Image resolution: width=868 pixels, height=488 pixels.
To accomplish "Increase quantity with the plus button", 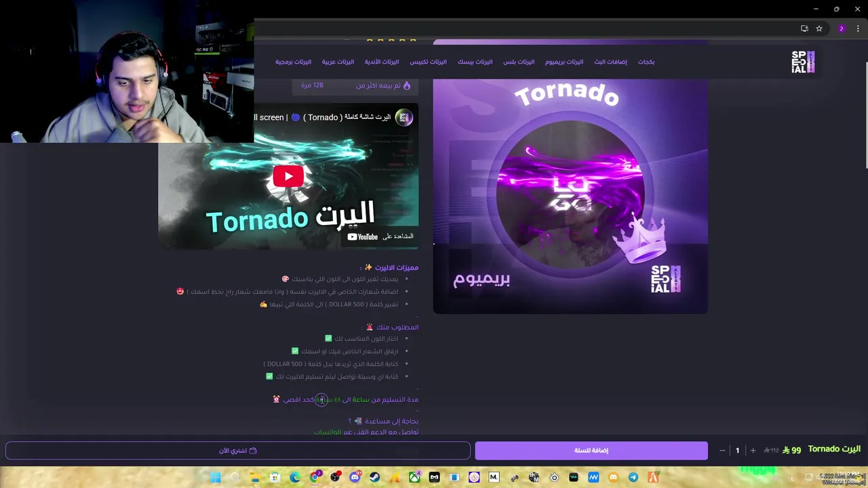I will coord(753,450).
